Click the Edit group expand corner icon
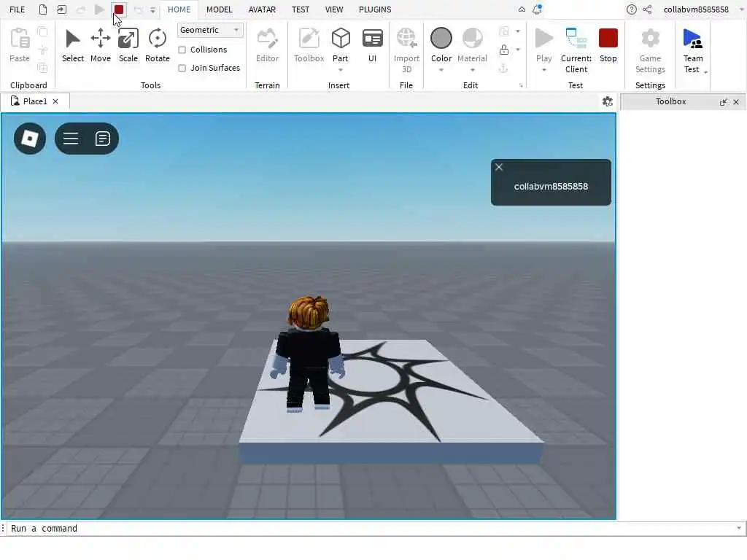 (x=521, y=86)
